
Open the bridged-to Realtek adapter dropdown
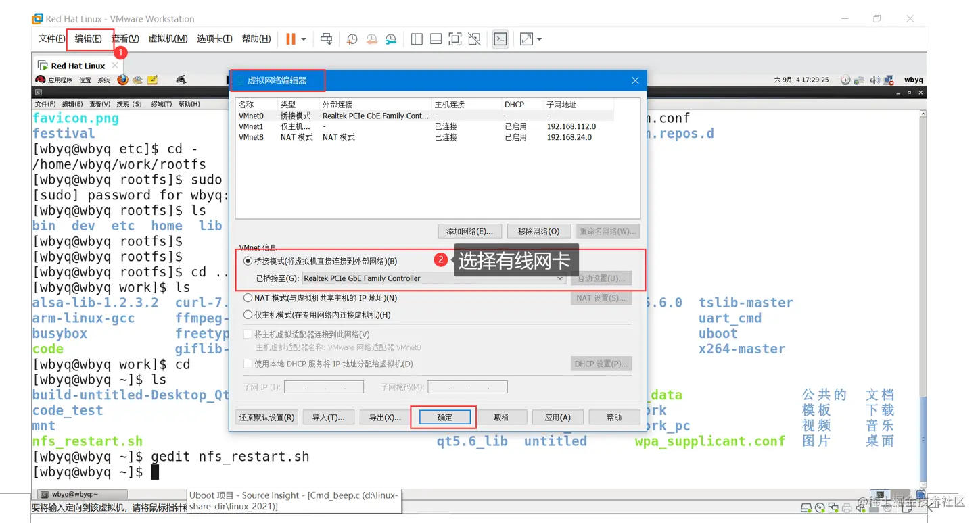coord(434,278)
